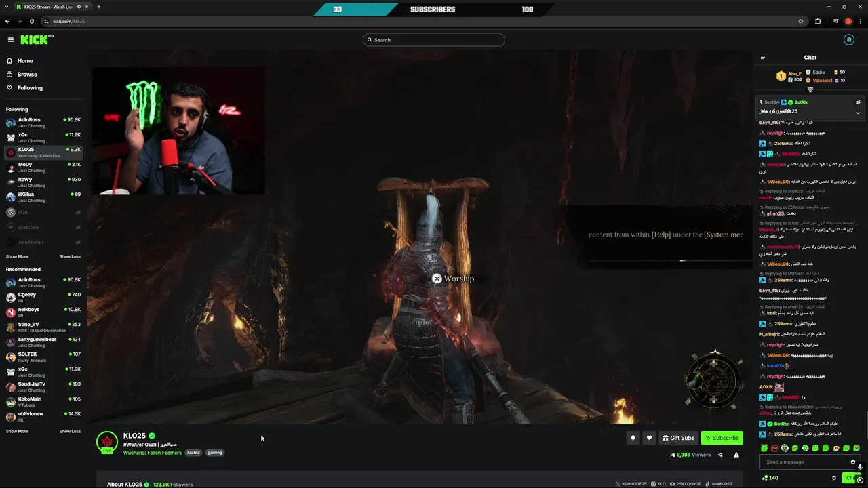Open the Instagram KLO social link

pyautogui.click(x=658, y=484)
